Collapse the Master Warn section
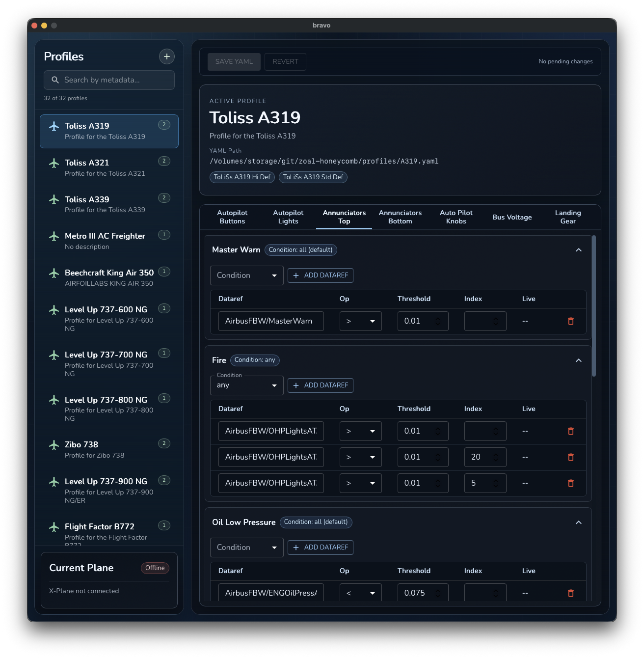 (x=579, y=249)
